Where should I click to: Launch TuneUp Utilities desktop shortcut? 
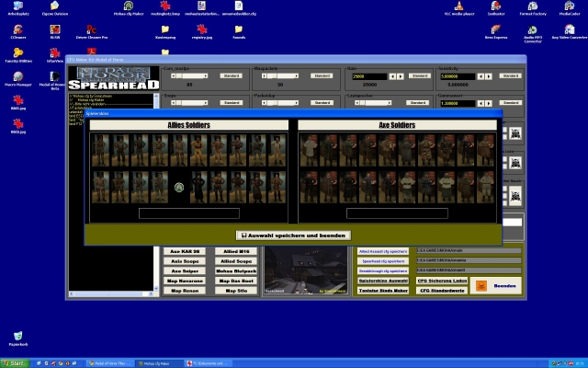[18, 55]
